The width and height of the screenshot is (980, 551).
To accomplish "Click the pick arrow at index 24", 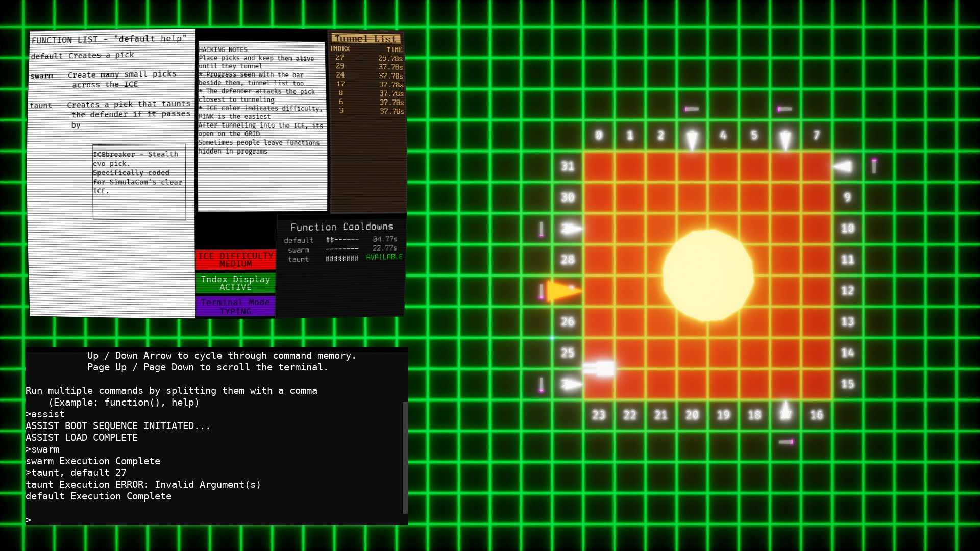I will tap(572, 384).
